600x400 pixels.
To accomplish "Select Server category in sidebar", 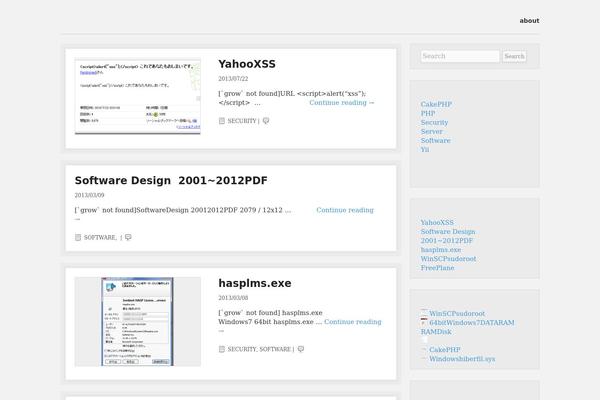I will (432, 131).
